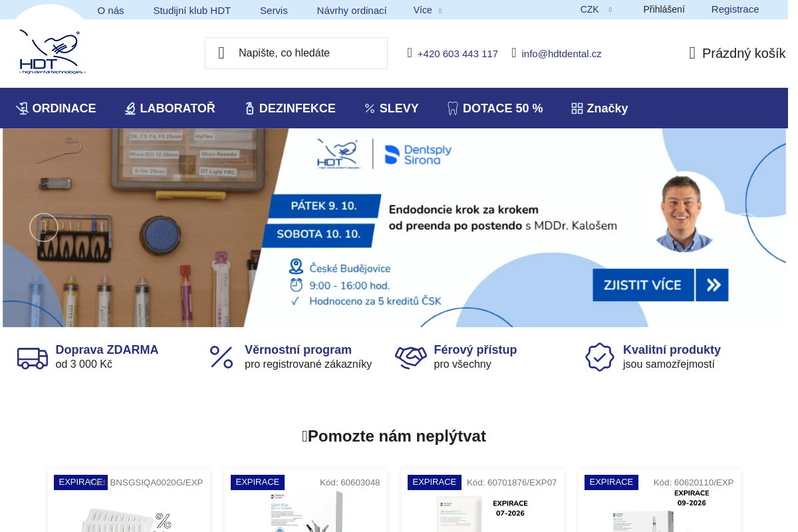Open the Značky brands page
This screenshot has width=798, height=532.
(600, 108)
